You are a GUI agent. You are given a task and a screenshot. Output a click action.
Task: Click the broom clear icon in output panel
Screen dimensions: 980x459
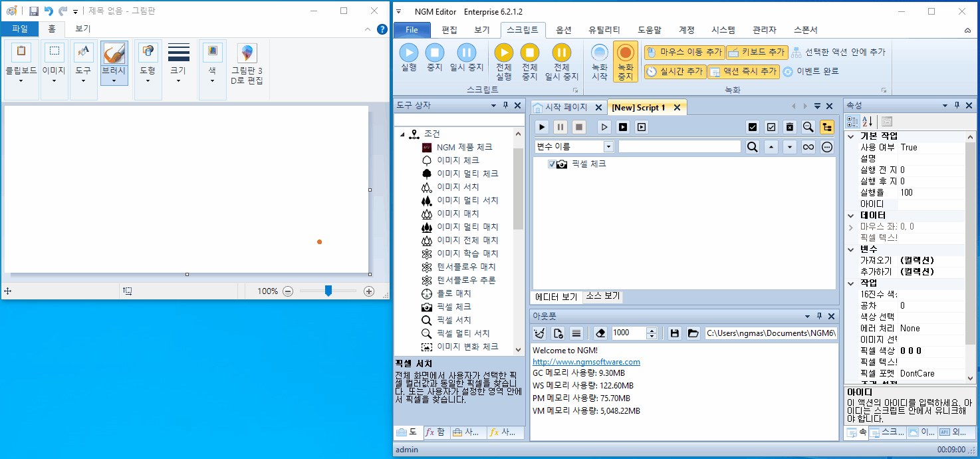pos(540,333)
